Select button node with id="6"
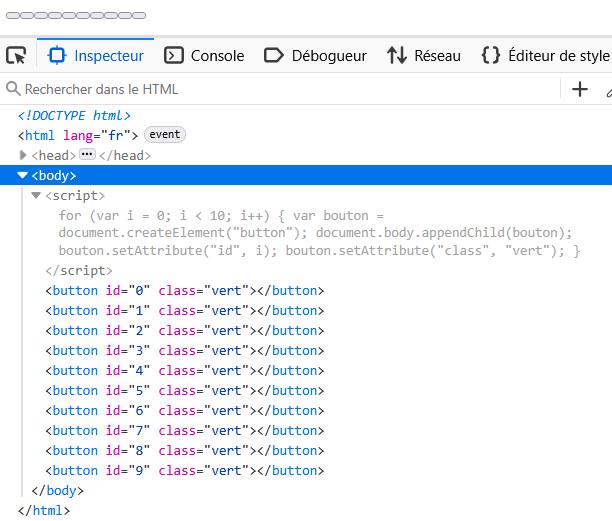This screenshot has height=521, width=612. click(x=185, y=411)
